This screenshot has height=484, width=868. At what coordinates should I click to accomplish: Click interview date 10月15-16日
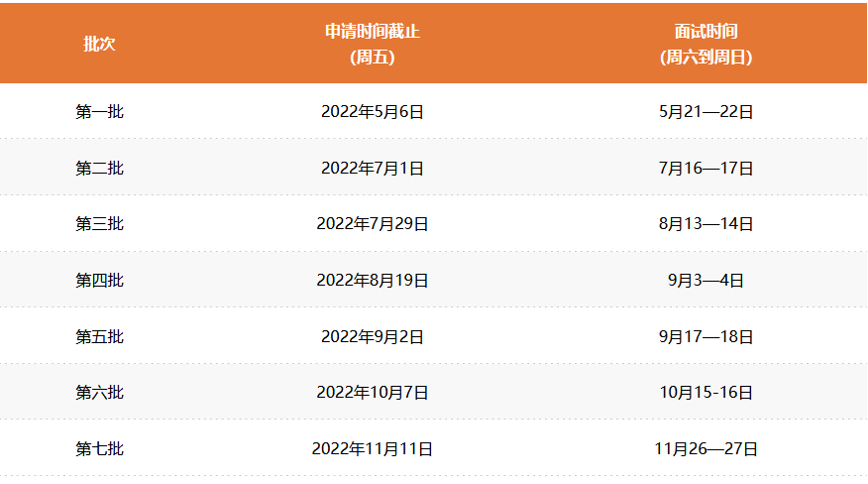(705, 393)
